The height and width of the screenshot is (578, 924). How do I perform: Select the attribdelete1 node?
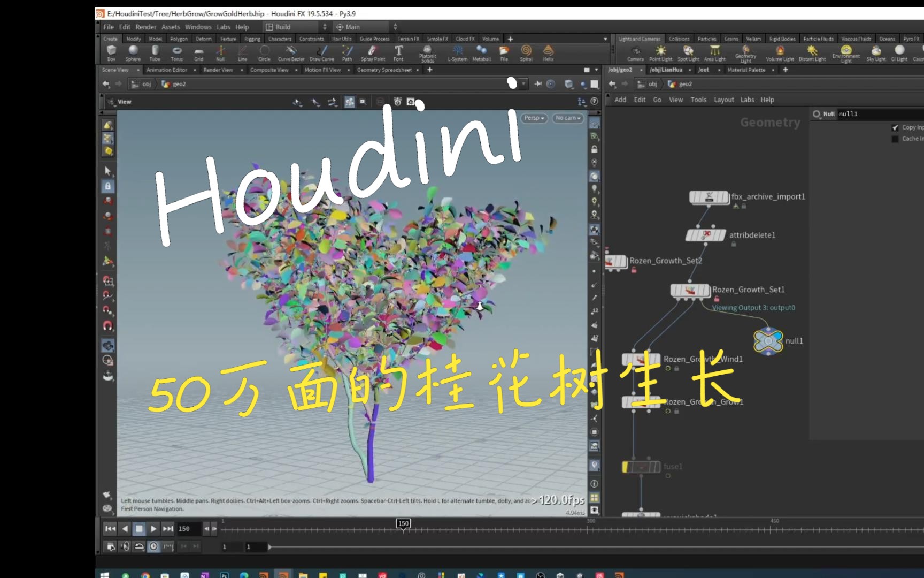[706, 235]
